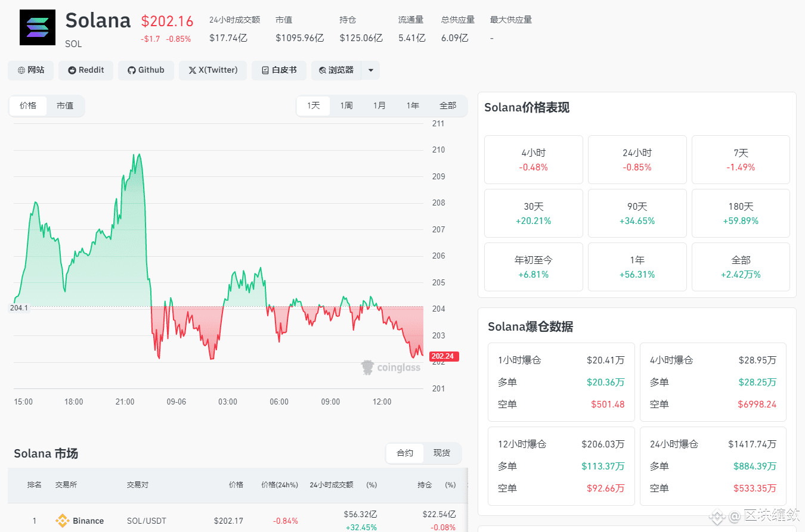Click the 持仓 column header in table

[425, 485]
